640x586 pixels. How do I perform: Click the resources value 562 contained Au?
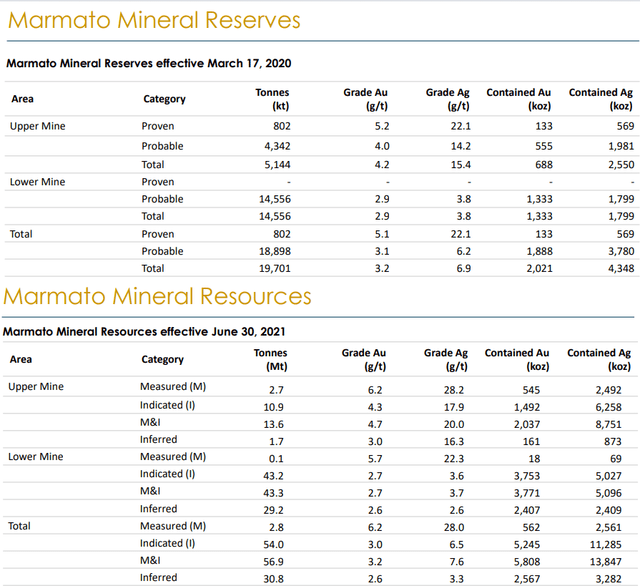click(531, 527)
